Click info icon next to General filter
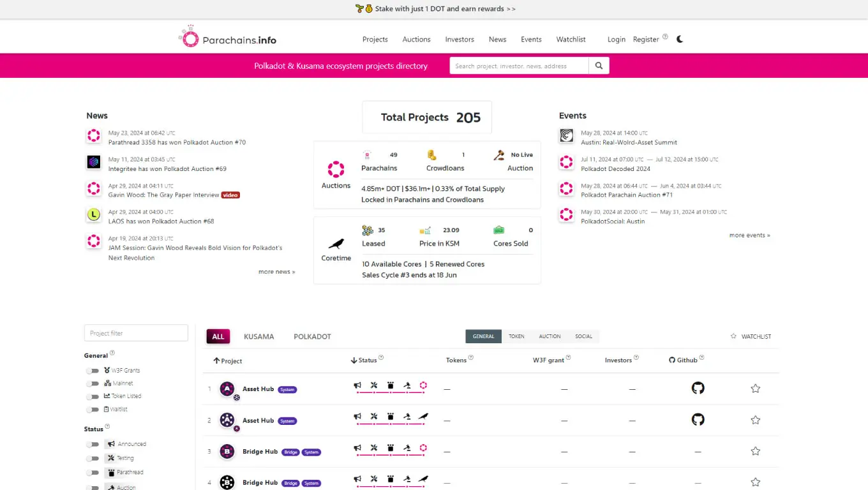The image size is (868, 490). coord(112,353)
